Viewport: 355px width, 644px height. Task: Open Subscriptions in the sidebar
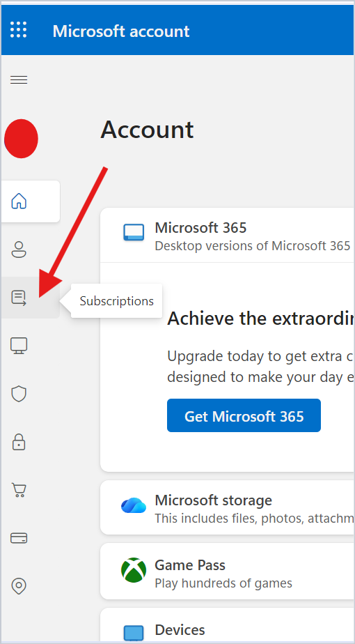[x=19, y=298]
